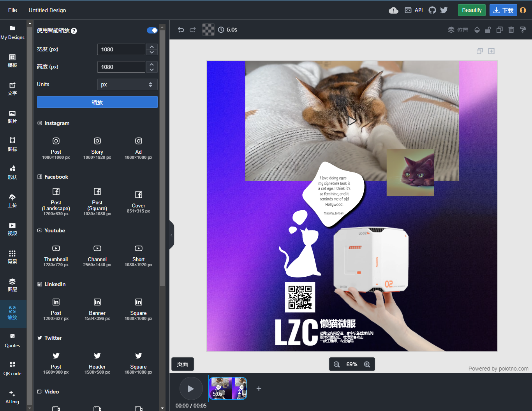
Task: Collapse the side panel with arrow handle
Action: pyautogui.click(x=171, y=235)
